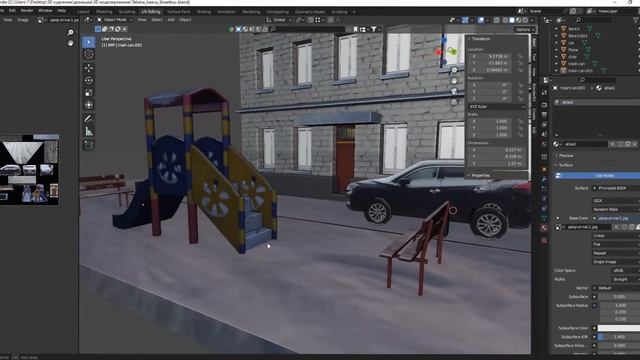This screenshot has width=640, height=360.
Task: Open the GGX distribution dropdown
Action: [616, 201]
